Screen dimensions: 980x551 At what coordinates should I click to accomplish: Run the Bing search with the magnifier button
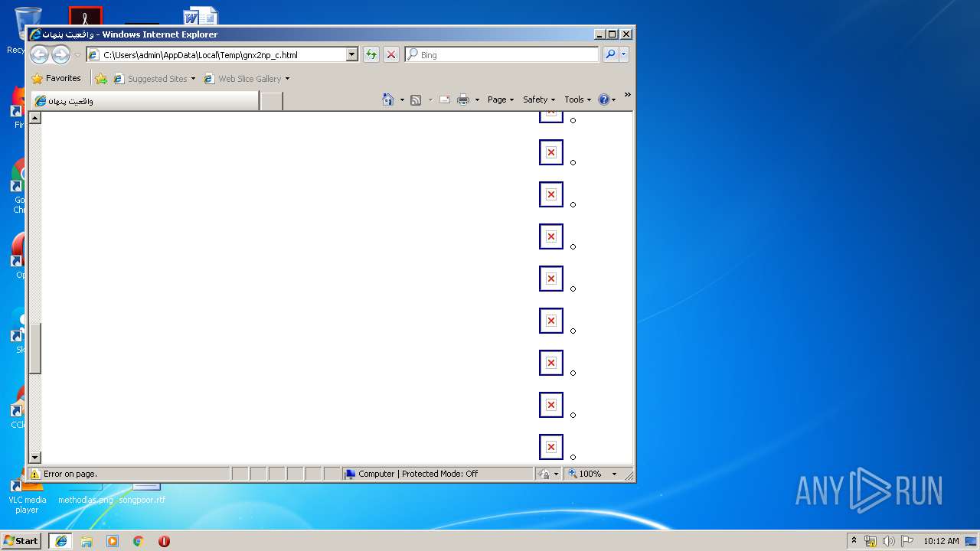pos(610,54)
